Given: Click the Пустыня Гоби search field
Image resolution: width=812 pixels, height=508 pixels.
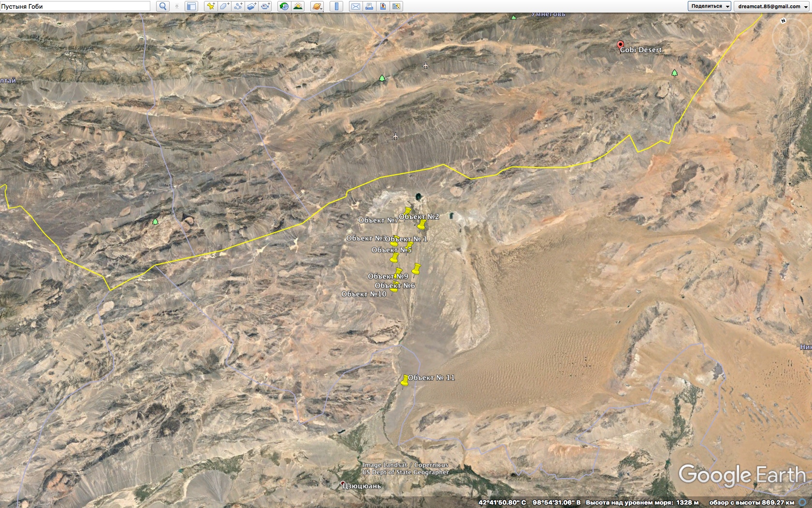Looking at the screenshot, I should point(75,6).
